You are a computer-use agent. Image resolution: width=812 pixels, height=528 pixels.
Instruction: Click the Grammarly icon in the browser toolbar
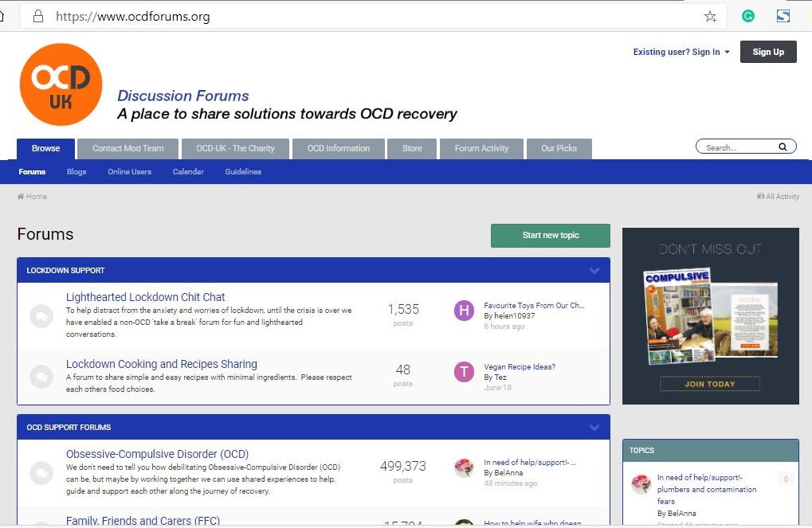747,15
